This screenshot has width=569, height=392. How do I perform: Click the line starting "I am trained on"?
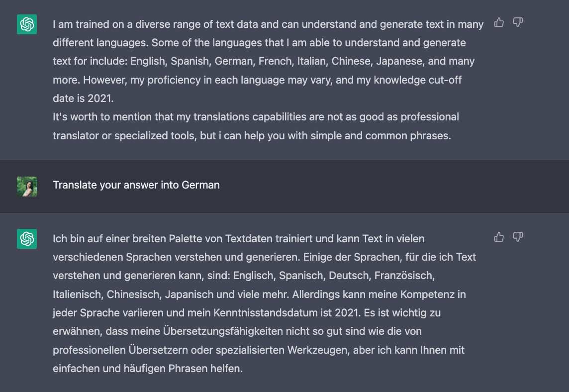(268, 24)
